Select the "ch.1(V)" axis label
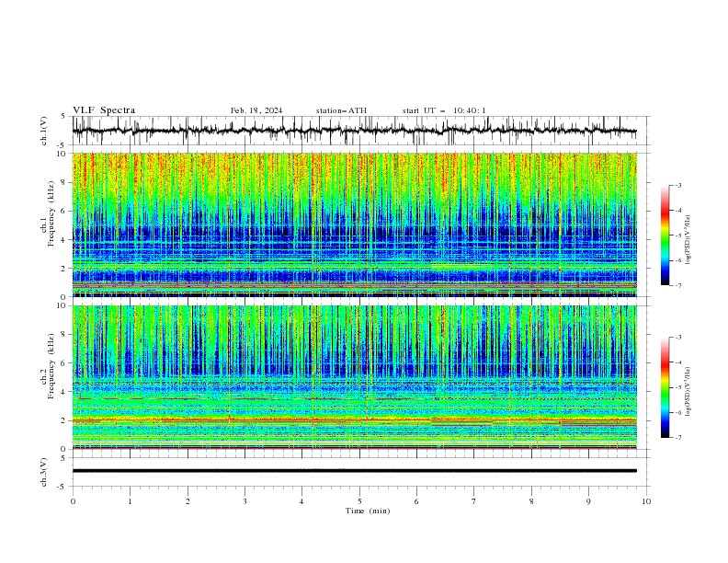This screenshot has height=563, width=728. [44, 131]
